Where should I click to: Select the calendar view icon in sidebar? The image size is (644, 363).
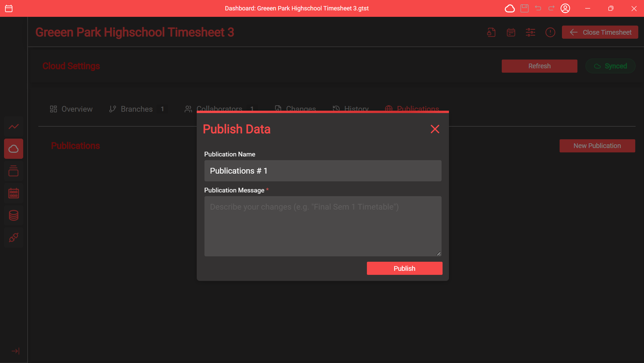[x=13, y=193]
